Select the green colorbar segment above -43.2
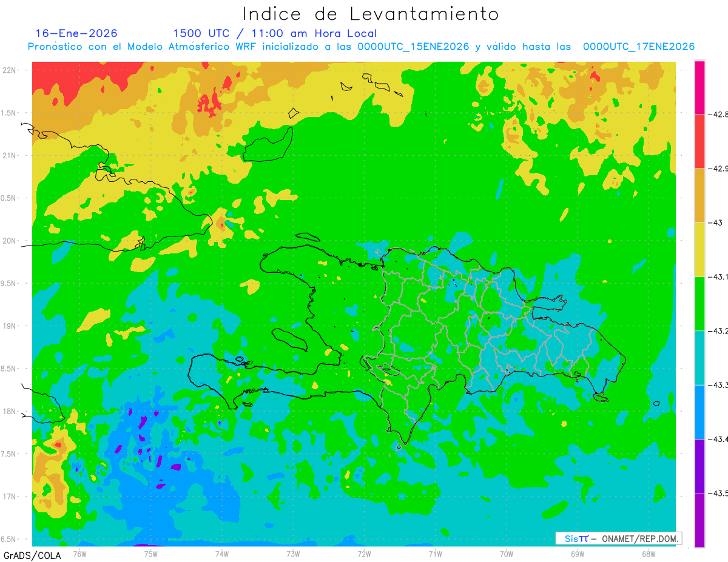This screenshot has width=728, height=562. point(699,303)
